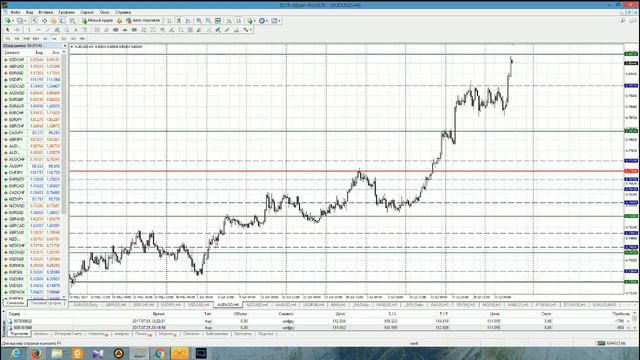640x360 pixels.
Task: Select the trendline tool
Action: point(48,29)
